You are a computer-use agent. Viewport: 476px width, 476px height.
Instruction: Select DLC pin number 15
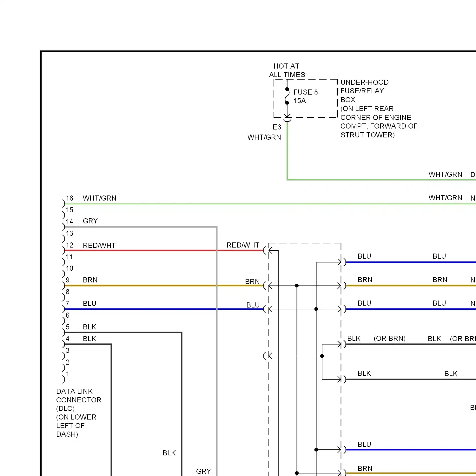[69, 210]
